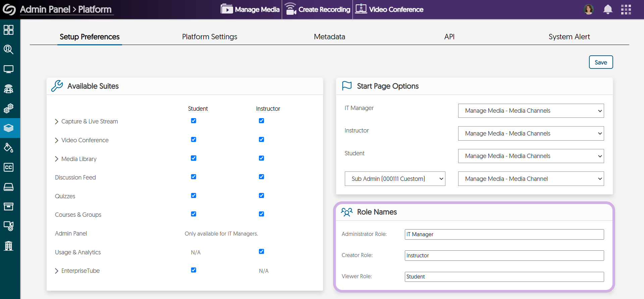Open the Sub Admin role dropdown
This screenshot has height=299, width=644.
click(395, 179)
